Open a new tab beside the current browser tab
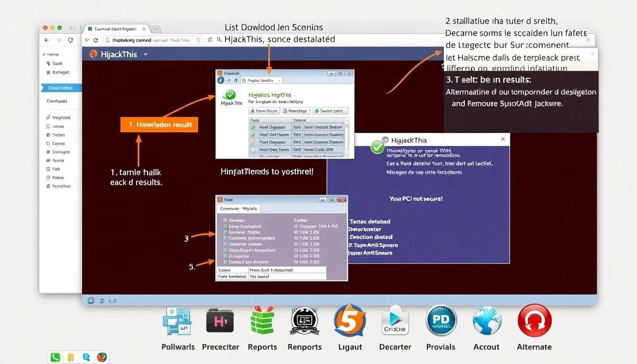This screenshot has width=637, height=364. [155, 29]
